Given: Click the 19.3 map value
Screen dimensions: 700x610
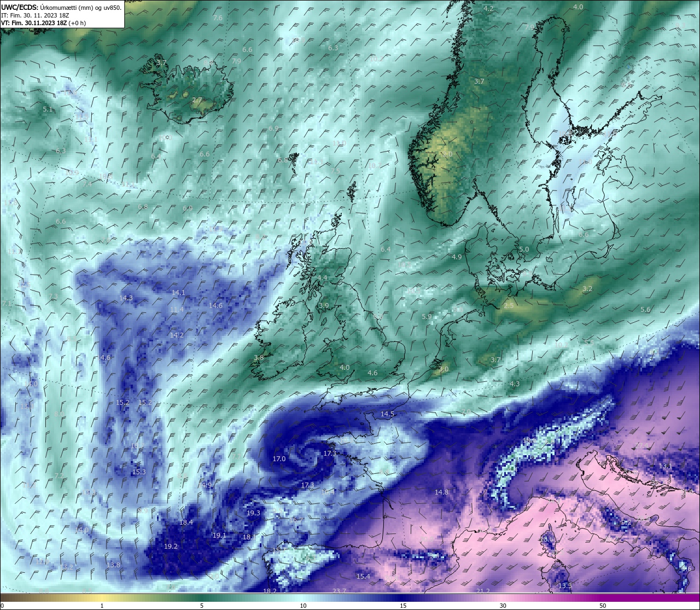Looking at the screenshot, I should pyautogui.click(x=253, y=513).
